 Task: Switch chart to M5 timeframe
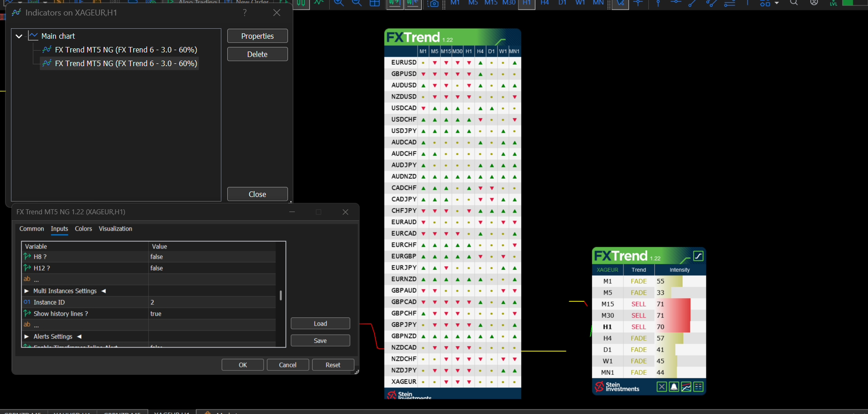pos(473,3)
